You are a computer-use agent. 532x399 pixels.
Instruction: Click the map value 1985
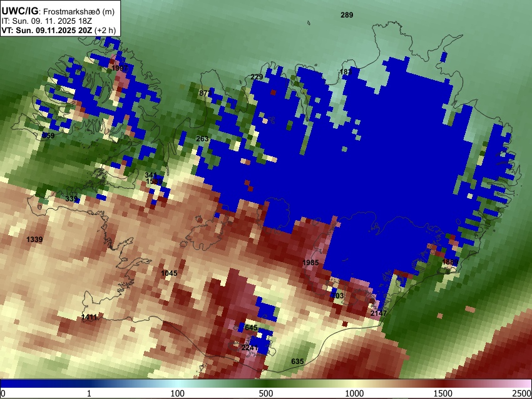coord(310,263)
